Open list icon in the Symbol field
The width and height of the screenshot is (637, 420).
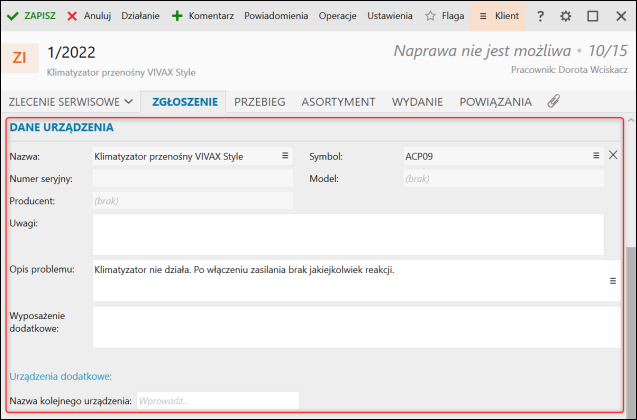[596, 156]
